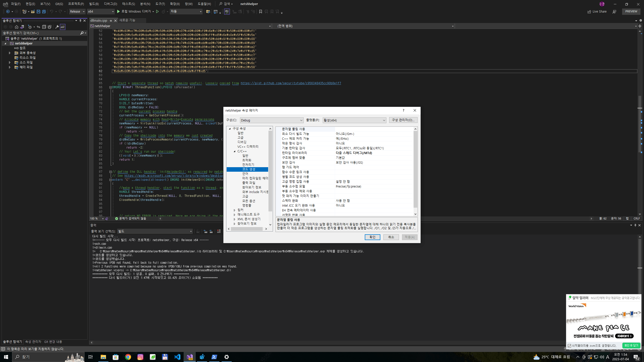Open the x64 platform dropdown in toolbar

(x=101, y=12)
